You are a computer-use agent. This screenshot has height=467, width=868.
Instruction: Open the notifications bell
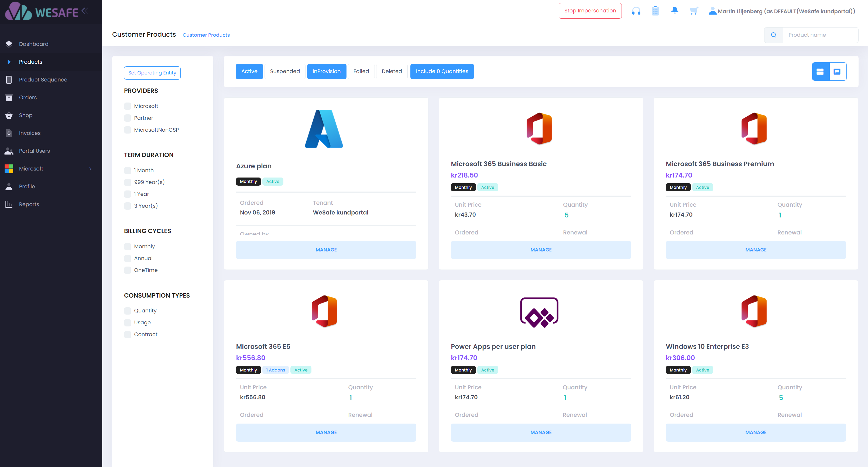pyautogui.click(x=674, y=11)
